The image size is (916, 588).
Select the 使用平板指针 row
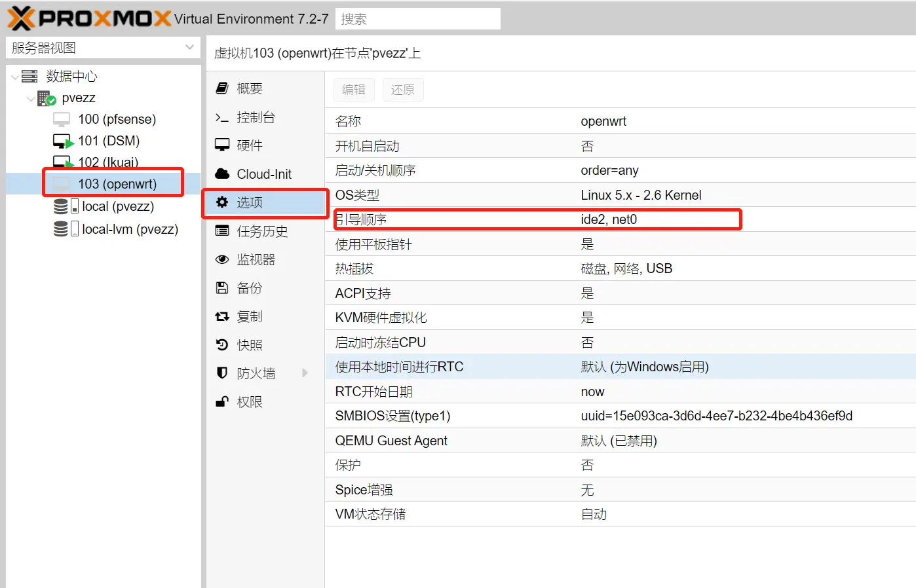coord(620,244)
